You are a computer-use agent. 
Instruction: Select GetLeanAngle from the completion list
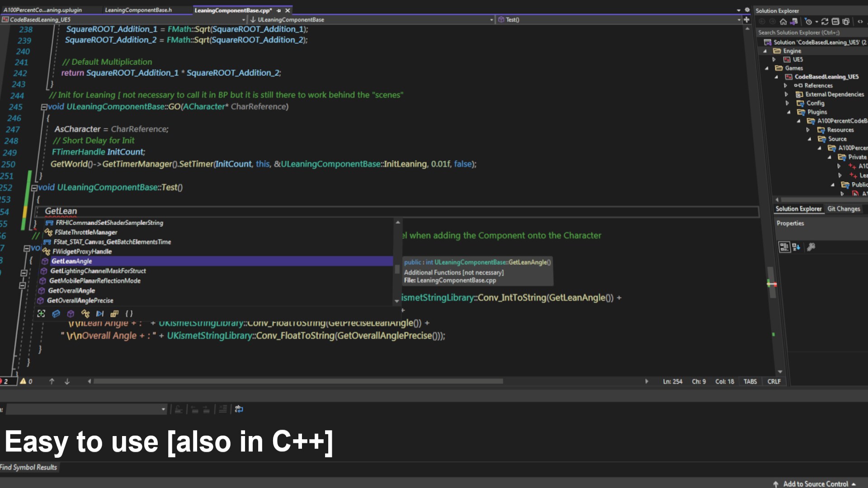[x=71, y=261]
